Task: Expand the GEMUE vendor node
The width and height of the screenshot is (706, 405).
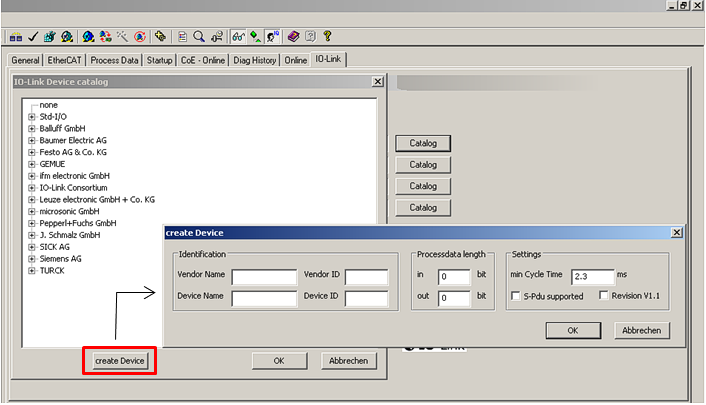Action: (32, 164)
